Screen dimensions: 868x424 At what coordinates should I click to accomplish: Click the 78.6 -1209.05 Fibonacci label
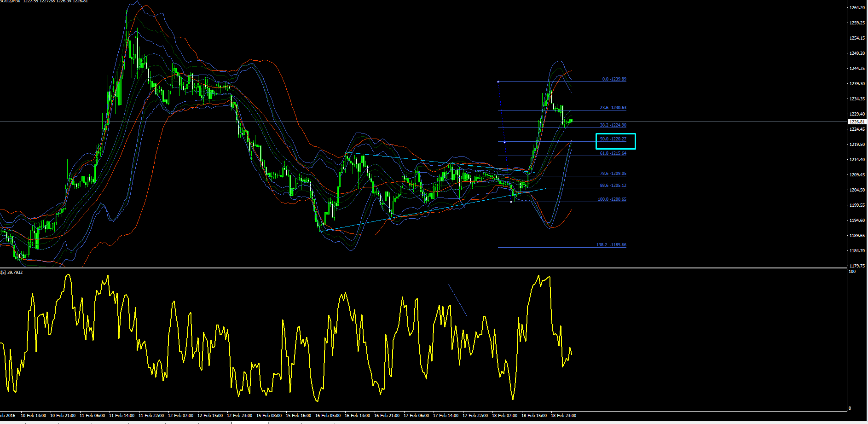click(x=613, y=174)
